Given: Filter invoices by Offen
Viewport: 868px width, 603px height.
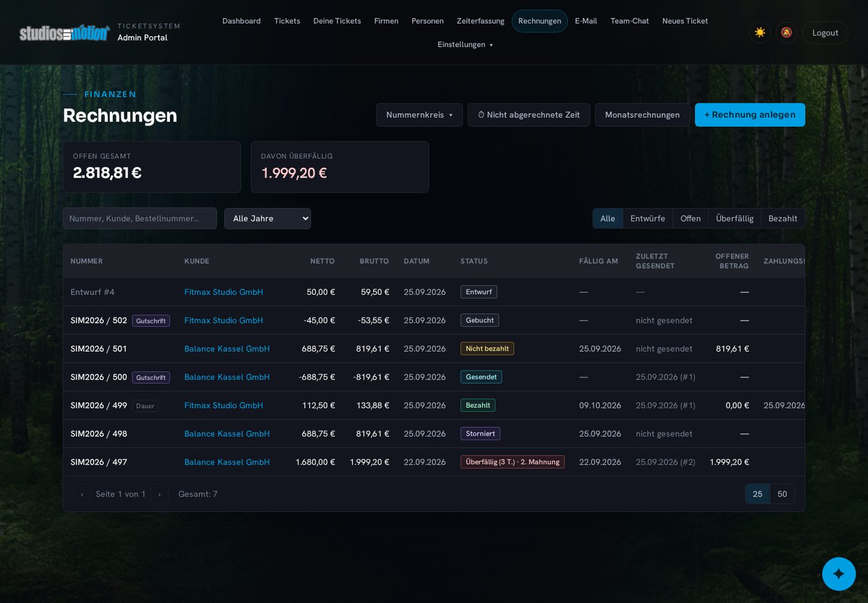Looking at the screenshot, I should pyautogui.click(x=691, y=218).
